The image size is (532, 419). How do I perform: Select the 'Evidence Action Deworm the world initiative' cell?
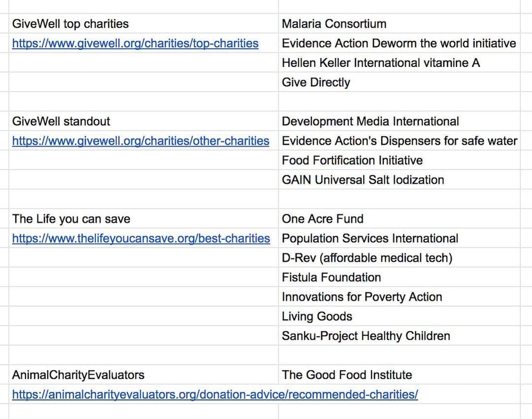tap(399, 43)
